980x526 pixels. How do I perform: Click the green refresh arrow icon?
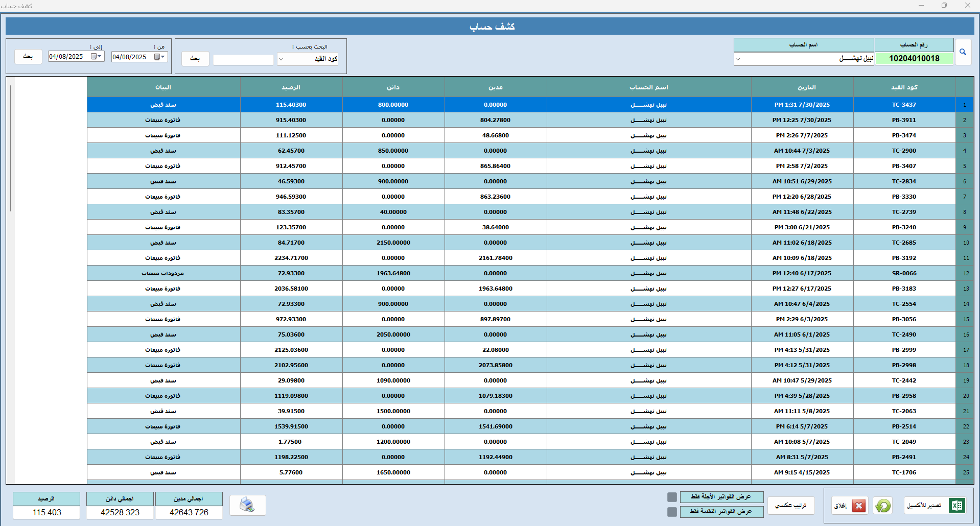point(882,506)
